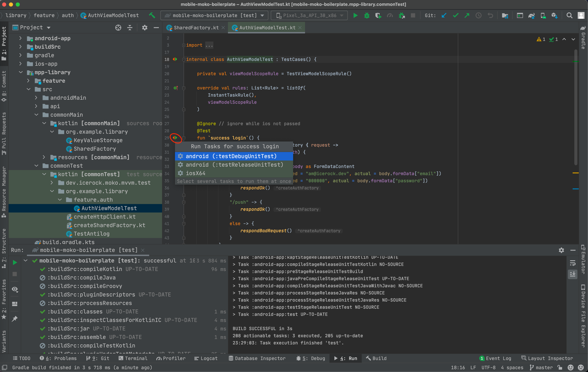This screenshot has width=588, height=372.
Task: Click the editor vertical scrollbar
Action: (x=576, y=107)
